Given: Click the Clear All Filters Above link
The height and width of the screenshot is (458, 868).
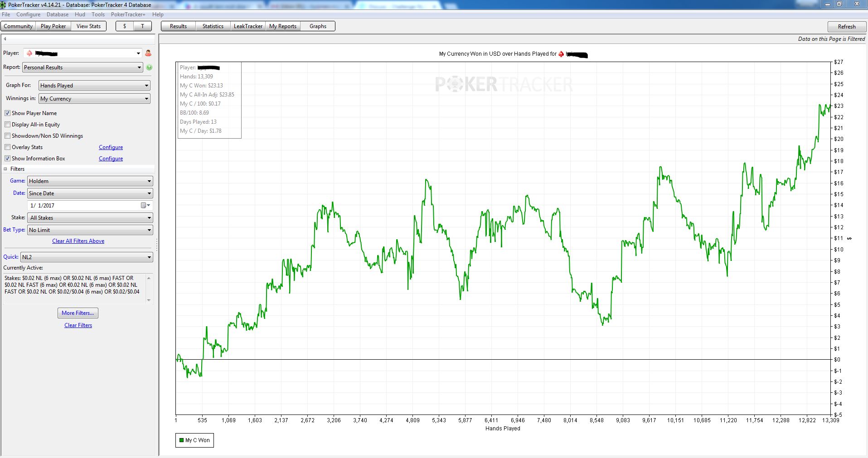Looking at the screenshot, I should click(78, 241).
